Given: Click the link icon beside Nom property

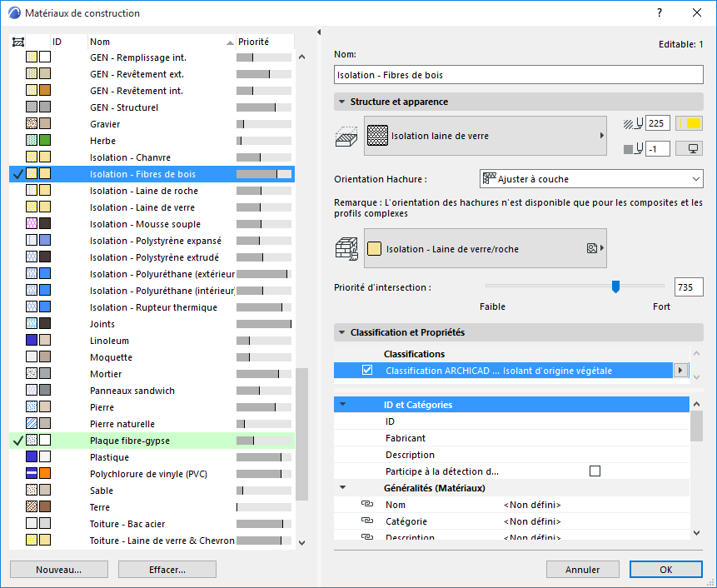Looking at the screenshot, I should click(x=367, y=504).
